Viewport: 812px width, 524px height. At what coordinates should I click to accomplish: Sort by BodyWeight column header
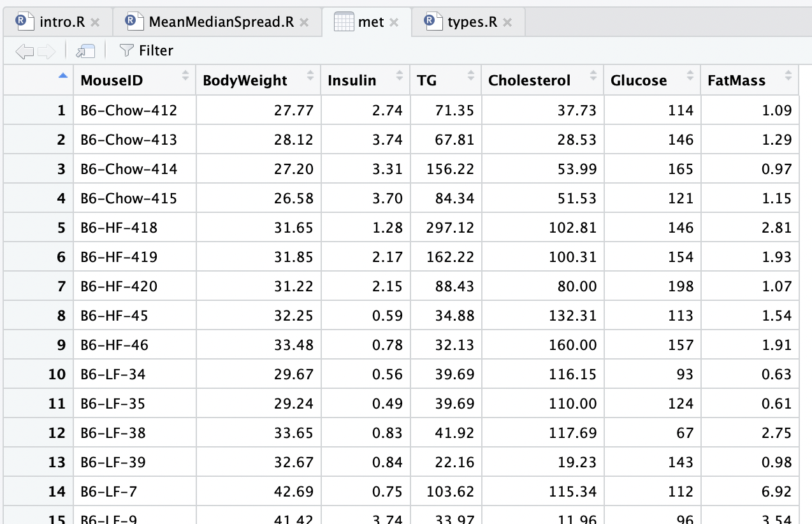tap(258, 80)
